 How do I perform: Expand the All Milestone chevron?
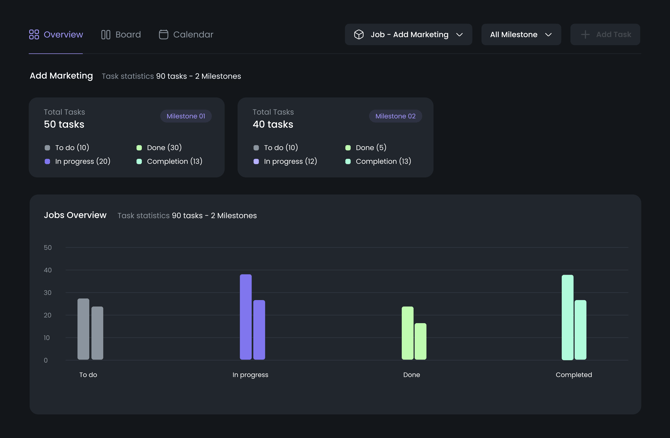pos(548,35)
